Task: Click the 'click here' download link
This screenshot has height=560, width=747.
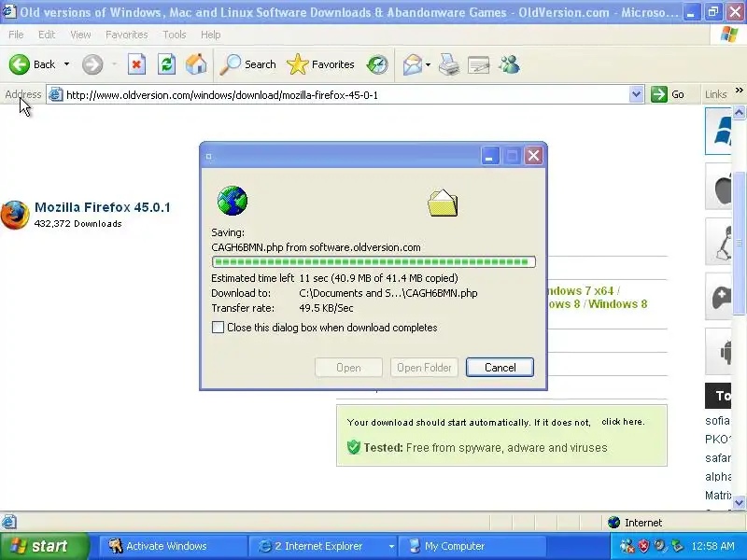Action: [623, 422]
